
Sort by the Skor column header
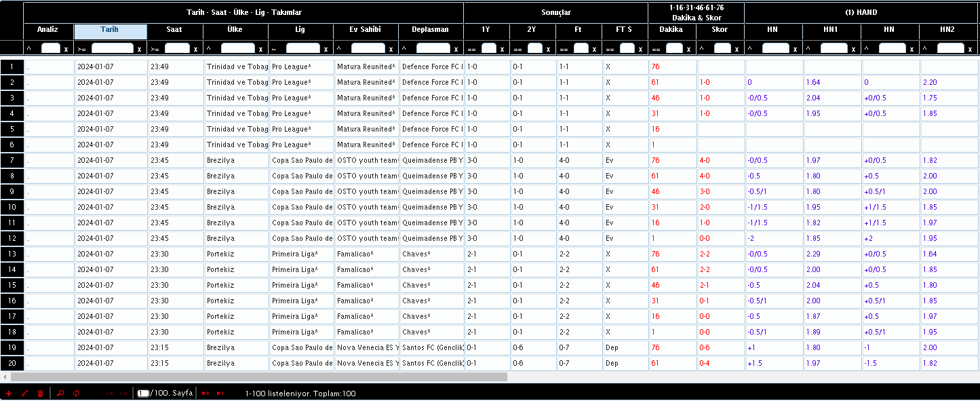[720, 31]
